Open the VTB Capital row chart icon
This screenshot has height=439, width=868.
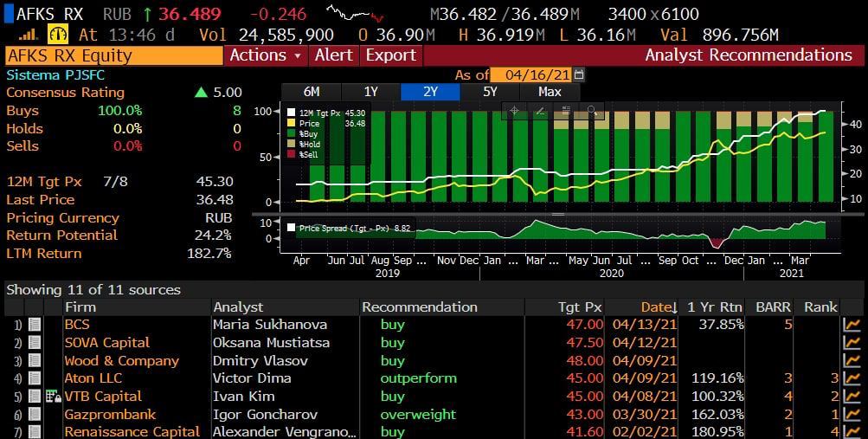coord(852,397)
